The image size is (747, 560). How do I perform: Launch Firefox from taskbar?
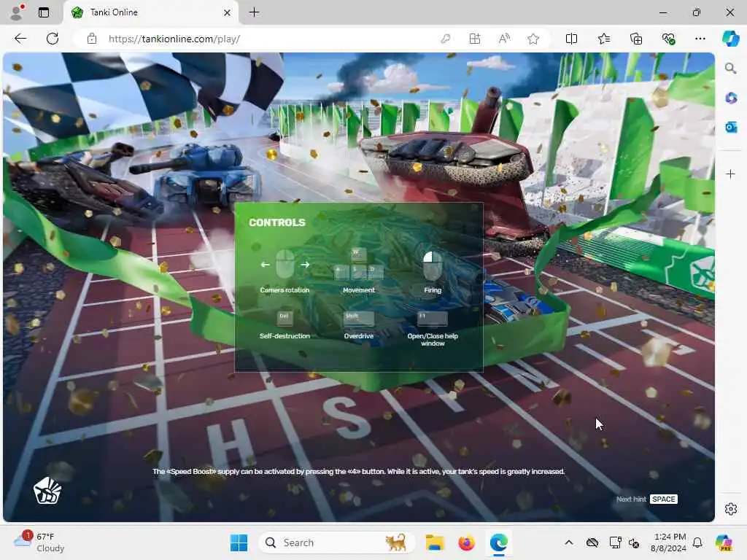tap(466, 542)
